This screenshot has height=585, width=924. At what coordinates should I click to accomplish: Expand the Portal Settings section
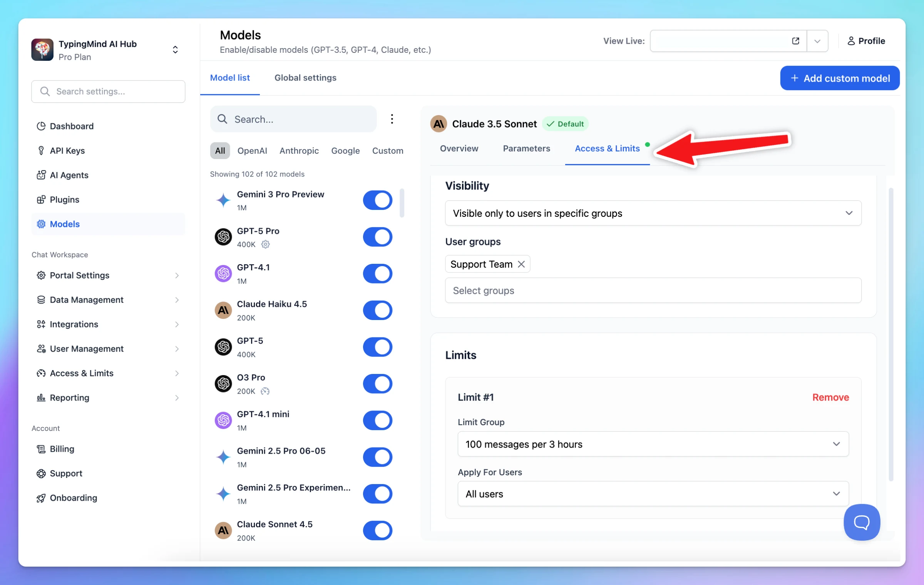click(108, 275)
